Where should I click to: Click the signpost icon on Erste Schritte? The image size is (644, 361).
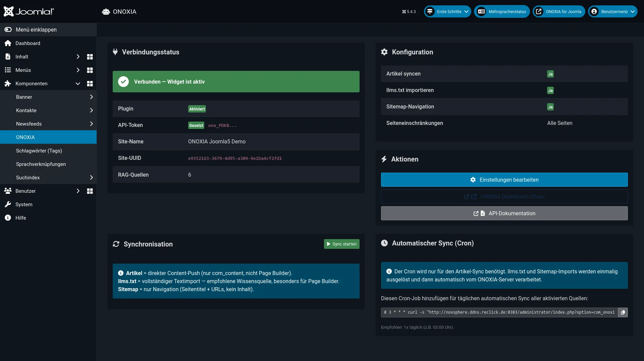(430, 12)
